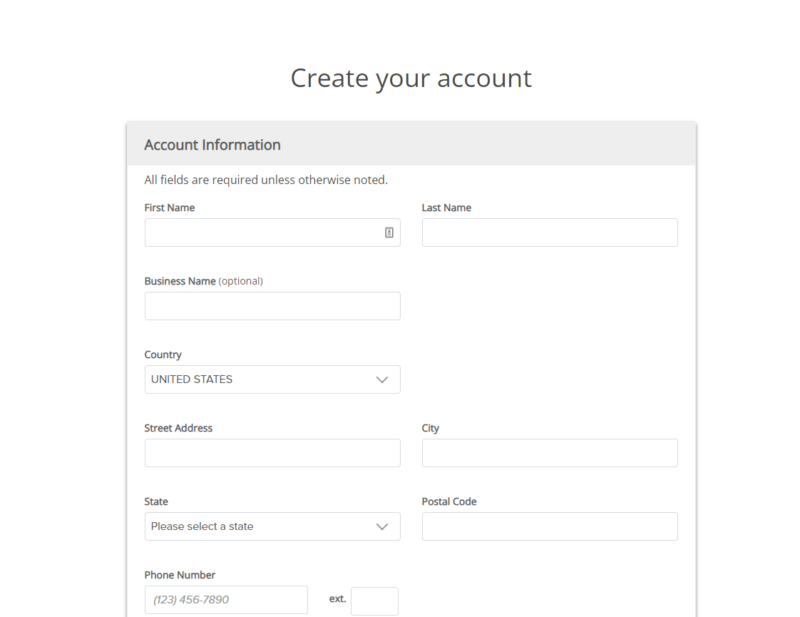This screenshot has width=800, height=617.
Task: Focus the City input box
Action: tap(549, 453)
